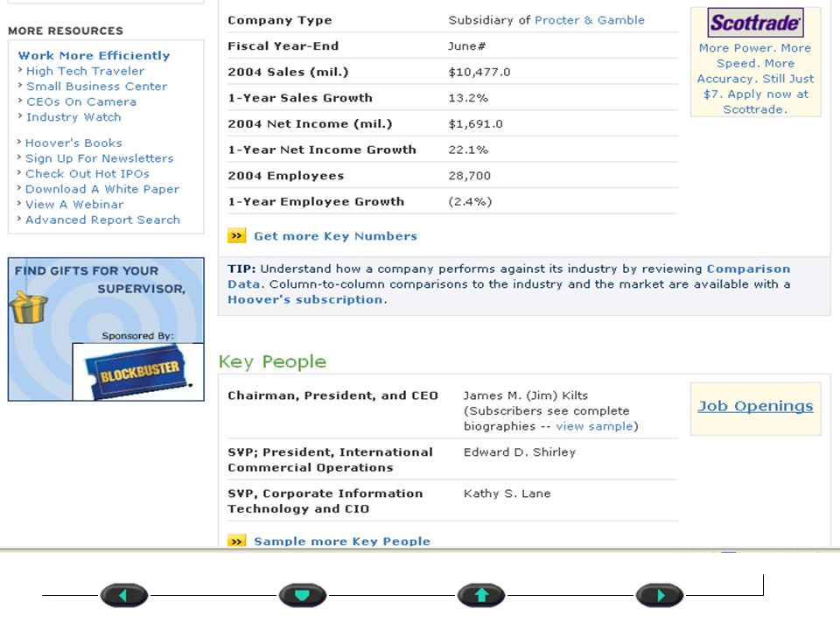Open CEOs On Camera link
The image size is (840, 630).
[x=81, y=101]
